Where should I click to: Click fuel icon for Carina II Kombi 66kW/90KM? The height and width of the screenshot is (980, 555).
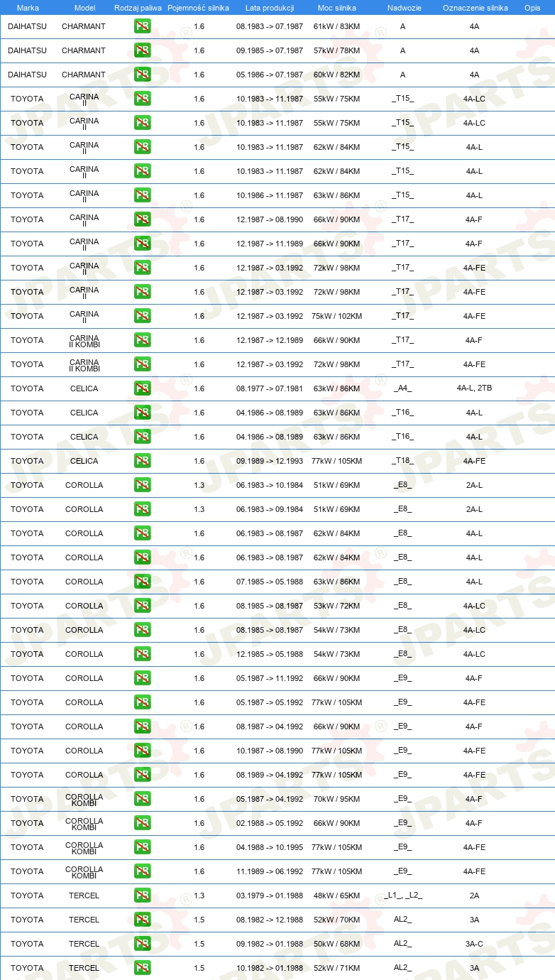coord(142,340)
